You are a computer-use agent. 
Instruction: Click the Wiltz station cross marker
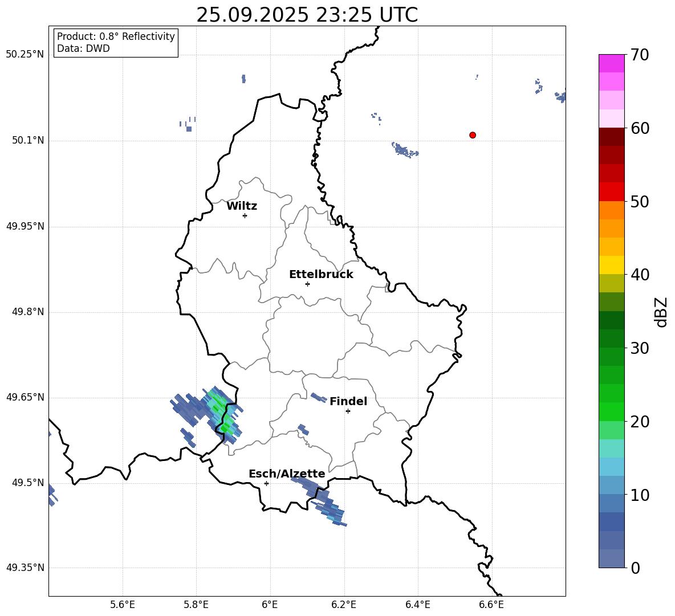(x=245, y=215)
